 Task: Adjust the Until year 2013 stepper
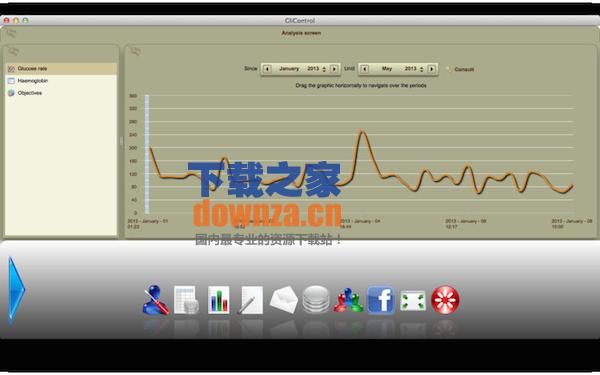click(422, 69)
